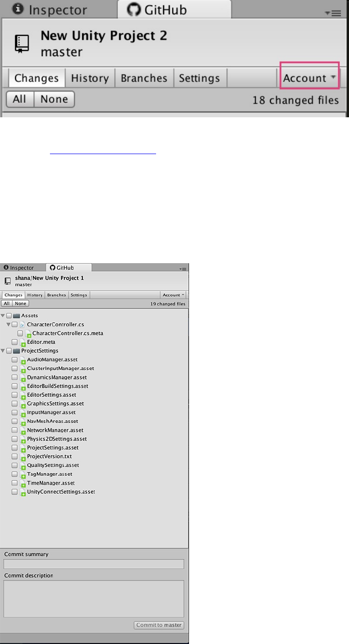Open History tab in shana/New Unity Project 1 window

tap(35, 295)
